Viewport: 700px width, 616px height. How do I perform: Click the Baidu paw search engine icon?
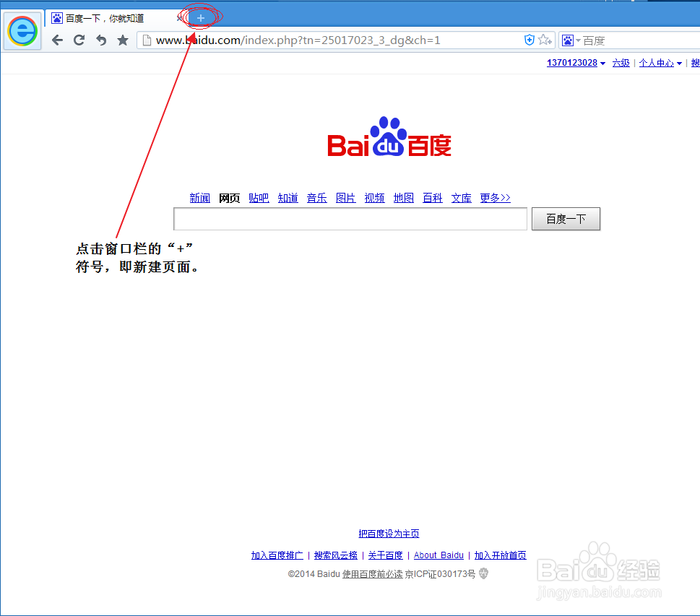click(x=567, y=40)
